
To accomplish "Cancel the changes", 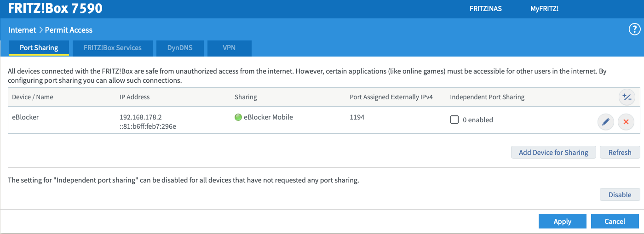I will pos(615,221).
